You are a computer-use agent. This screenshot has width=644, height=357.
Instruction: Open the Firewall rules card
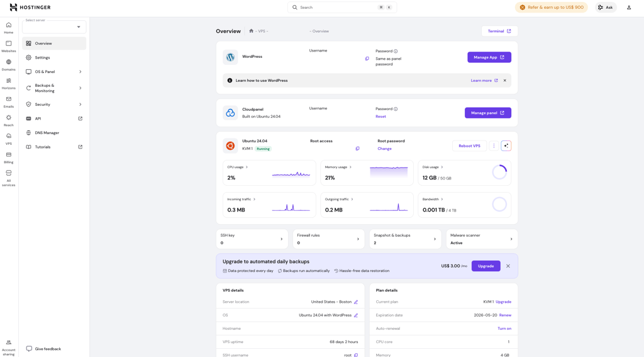pos(328,239)
